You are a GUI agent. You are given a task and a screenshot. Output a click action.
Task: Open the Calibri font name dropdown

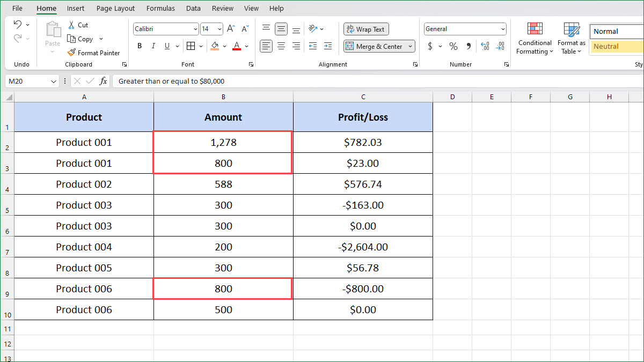[x=195, y=29]
